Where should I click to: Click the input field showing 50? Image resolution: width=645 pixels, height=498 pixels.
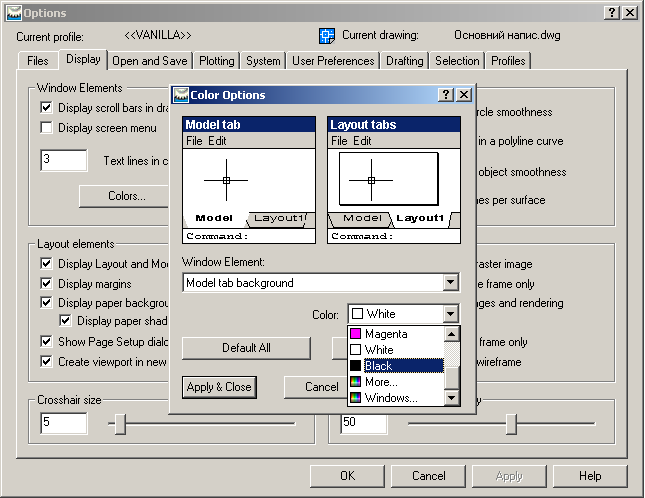point(364,423)
